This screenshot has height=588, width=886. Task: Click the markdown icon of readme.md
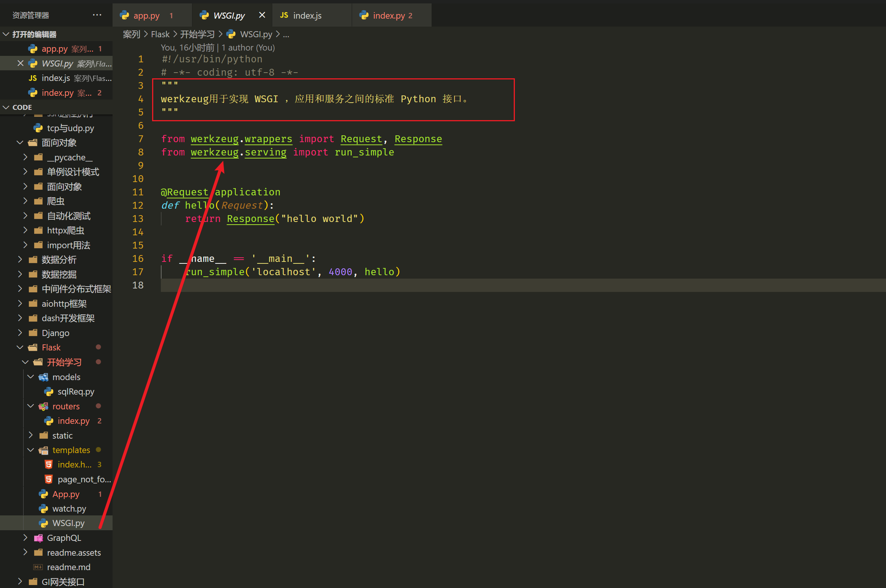tap(38, 567)
